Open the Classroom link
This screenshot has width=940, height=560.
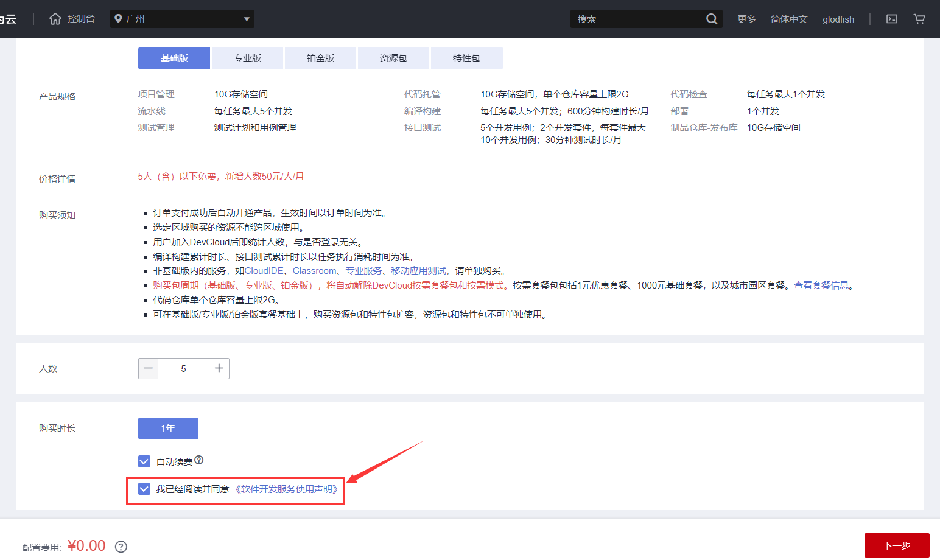click(x=315, y=271)
